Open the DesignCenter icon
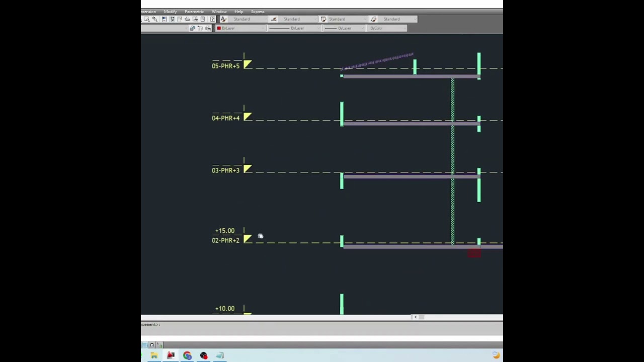The width and height of the screenshot is (644, 362). 172,19
